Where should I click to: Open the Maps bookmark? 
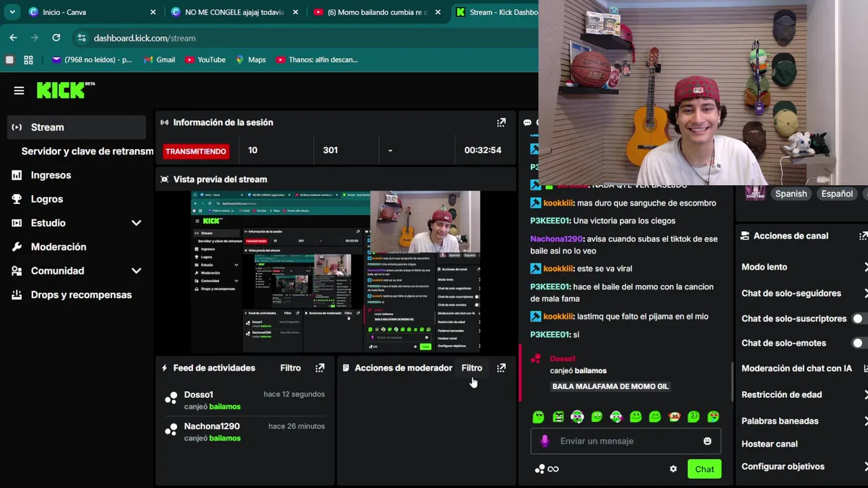point(250,60)
